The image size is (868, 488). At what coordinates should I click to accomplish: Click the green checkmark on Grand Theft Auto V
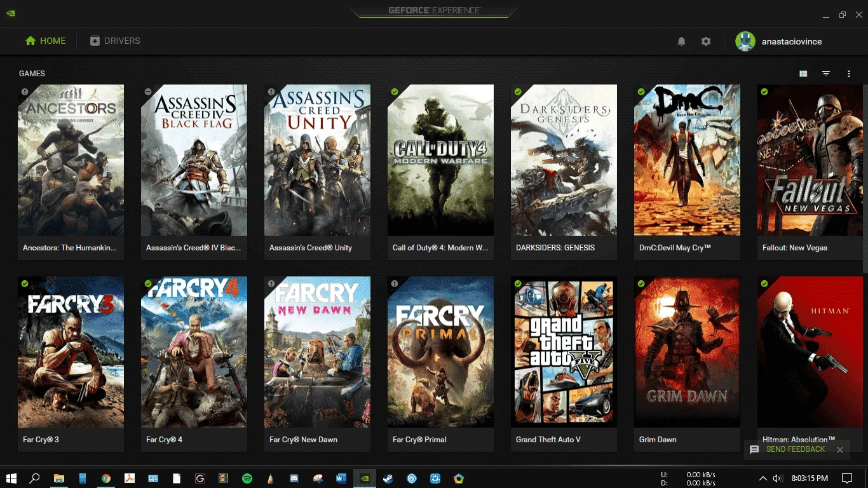pos(518,283)
